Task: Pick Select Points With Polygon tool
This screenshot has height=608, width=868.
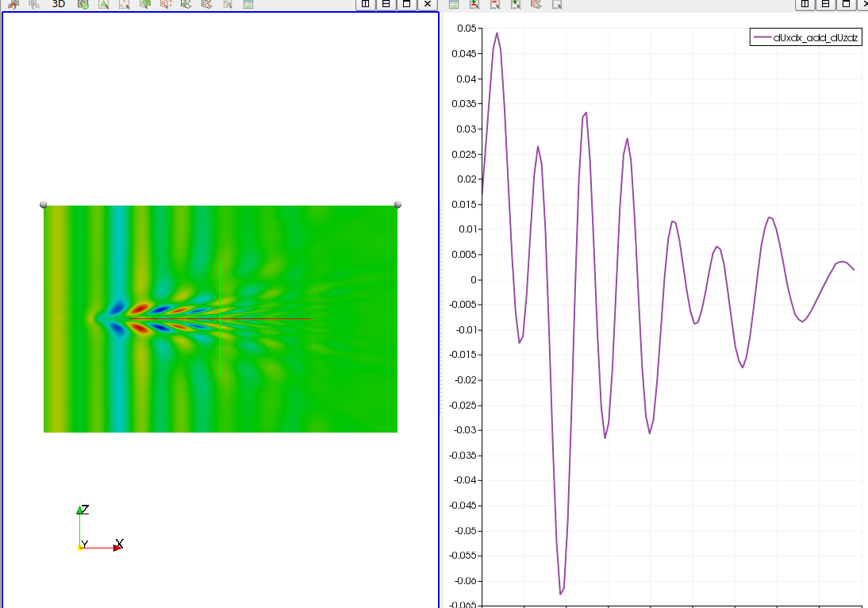Action: click(x=207, y=4)
